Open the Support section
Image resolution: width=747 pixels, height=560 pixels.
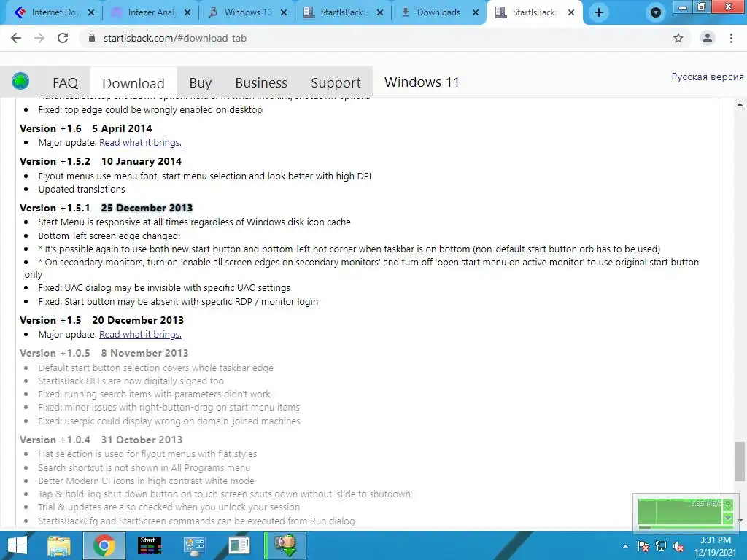336,83
